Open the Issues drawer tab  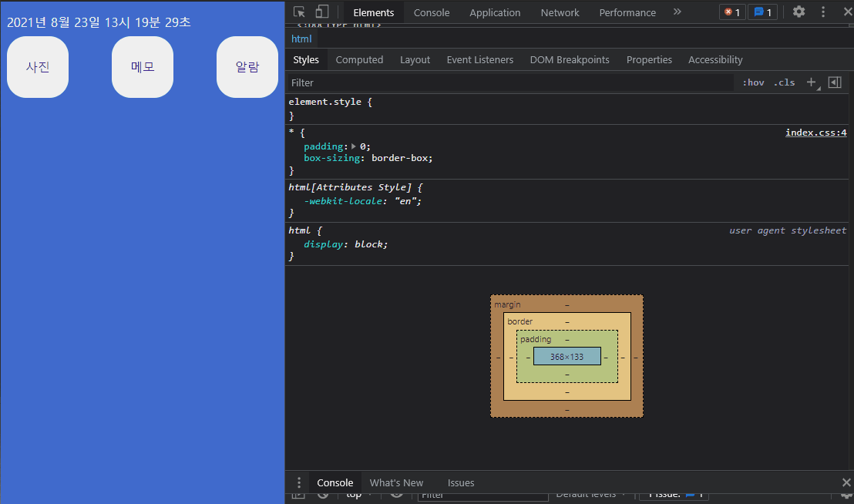461,482
